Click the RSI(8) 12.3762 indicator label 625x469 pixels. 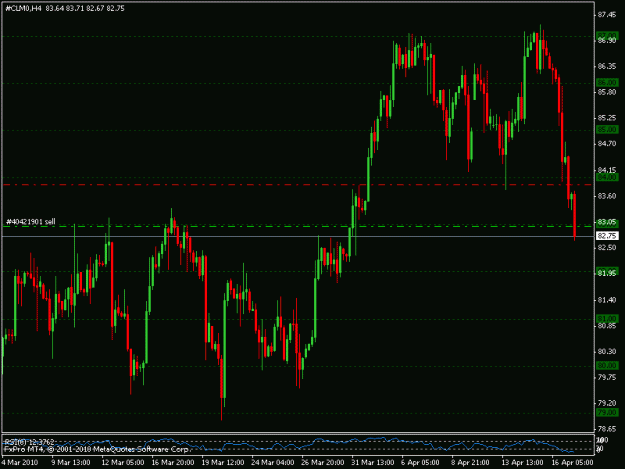29,442
